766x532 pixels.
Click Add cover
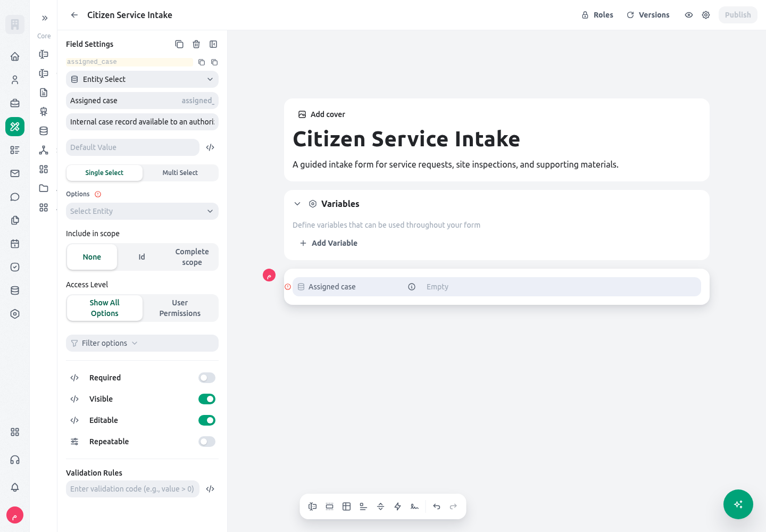point(322,114)
